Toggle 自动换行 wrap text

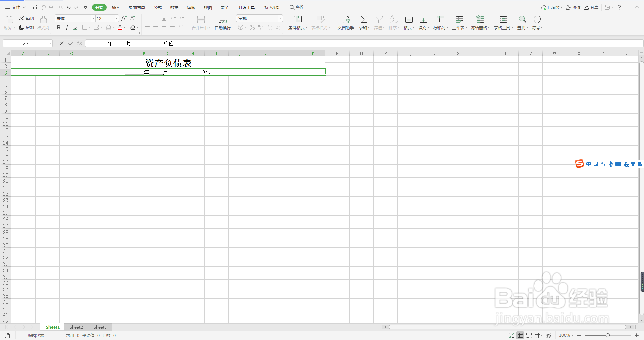(223, 23)
